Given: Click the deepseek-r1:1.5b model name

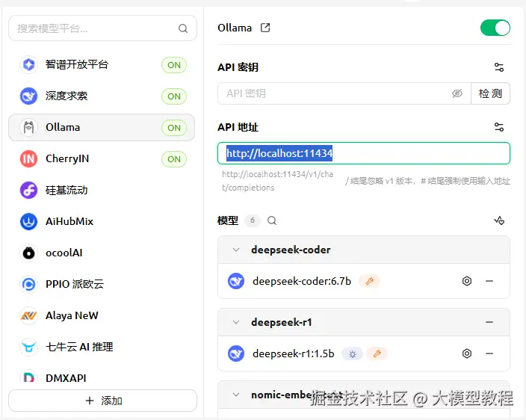Looking at the screenshot, I should tap(294, 353).
